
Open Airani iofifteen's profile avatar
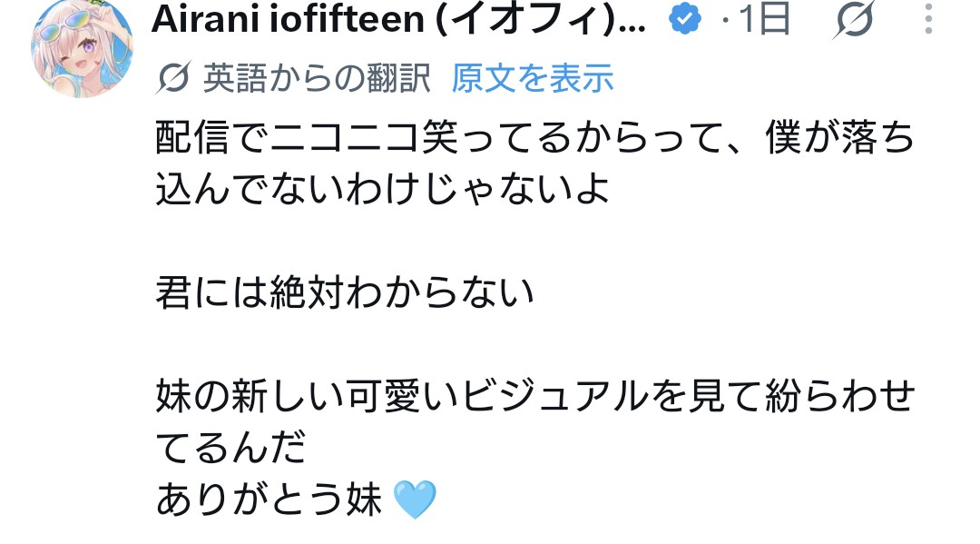tap(82, 47)
